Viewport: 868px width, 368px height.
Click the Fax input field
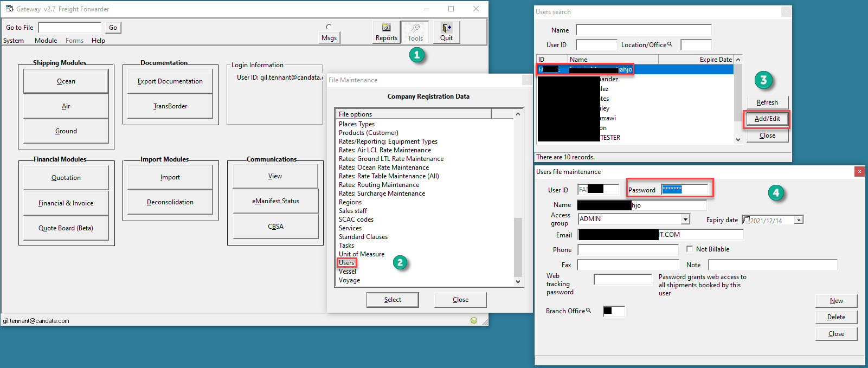628,265
